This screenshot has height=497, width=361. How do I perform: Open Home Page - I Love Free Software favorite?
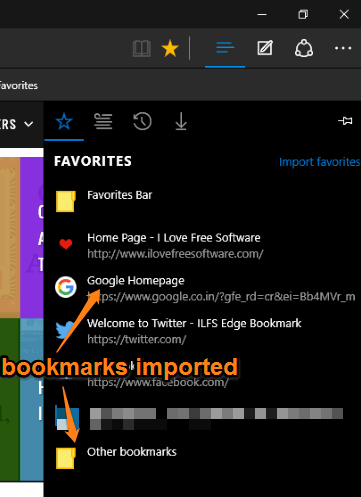202,245
